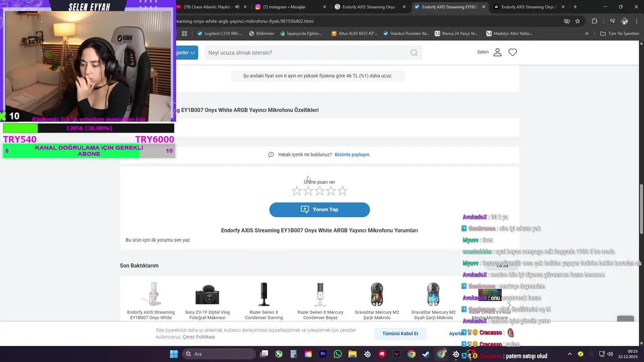The image size is (644, 362).
Task: Show hidden system tray icons
Action: click(570, 354)
